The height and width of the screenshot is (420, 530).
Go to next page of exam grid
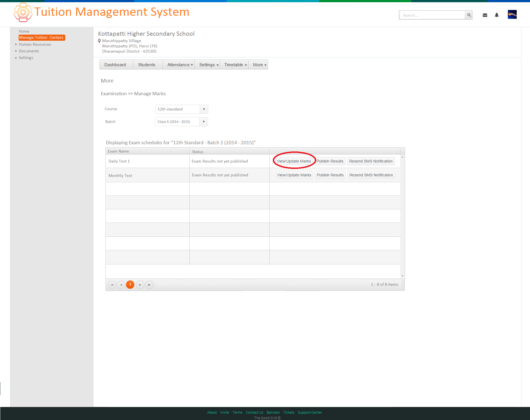point(140,285)
